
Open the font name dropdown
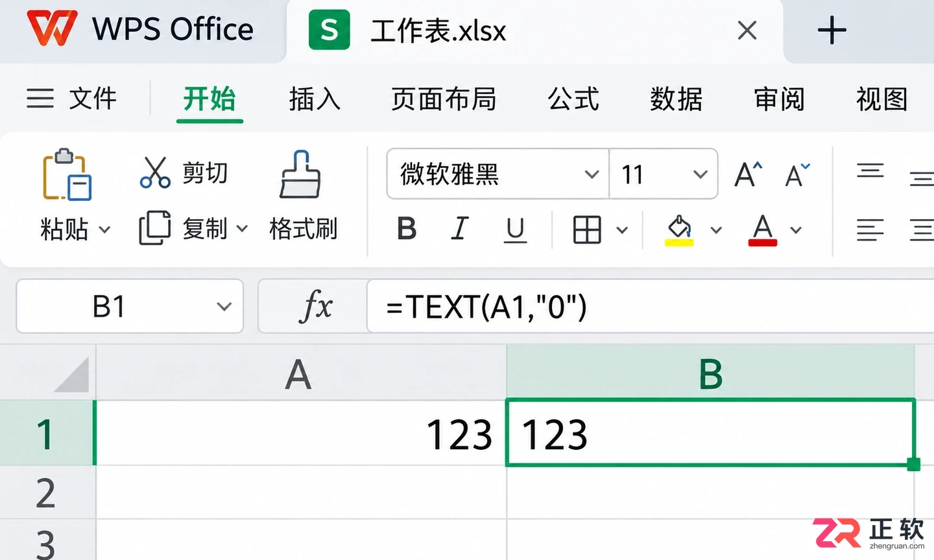591,174
